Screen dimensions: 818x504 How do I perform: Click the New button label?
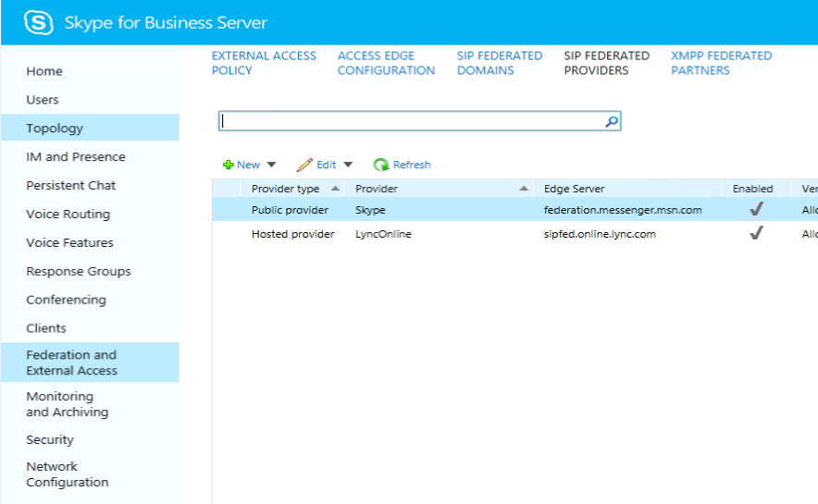pos(248,165)
